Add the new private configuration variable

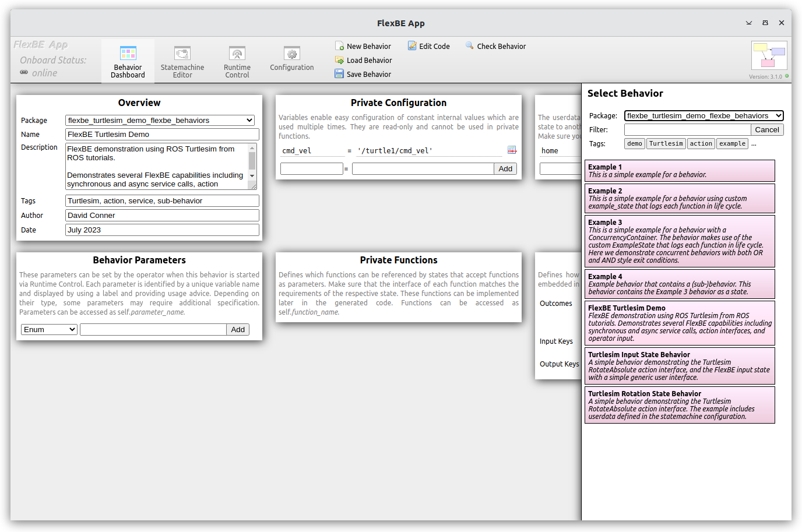tap(505, 169)
